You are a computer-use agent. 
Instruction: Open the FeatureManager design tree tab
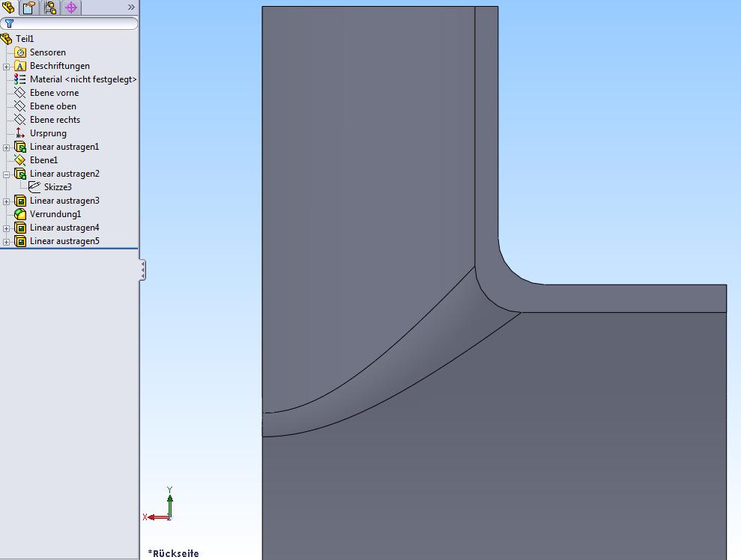click(x=8, y=7)
